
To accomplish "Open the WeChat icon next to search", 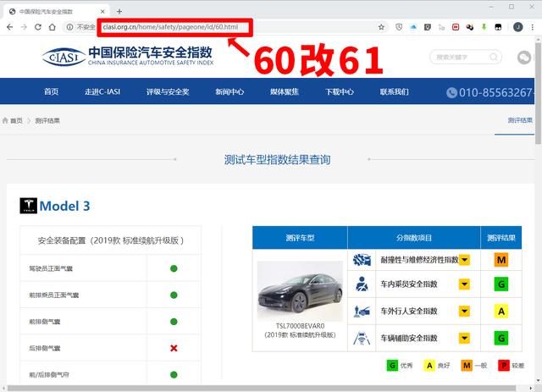I will [x=524, y=58].
